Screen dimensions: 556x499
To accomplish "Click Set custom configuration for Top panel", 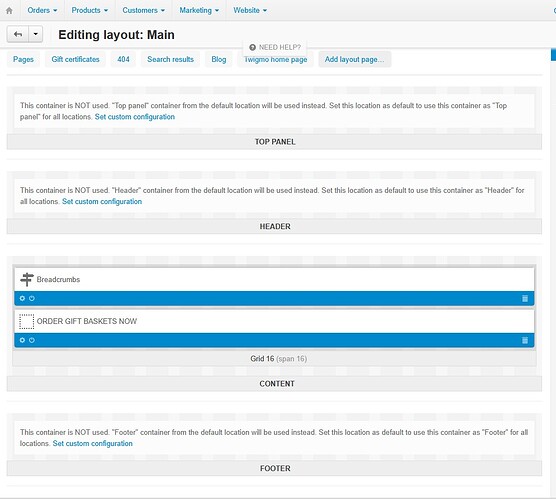I will click(135, 117).
